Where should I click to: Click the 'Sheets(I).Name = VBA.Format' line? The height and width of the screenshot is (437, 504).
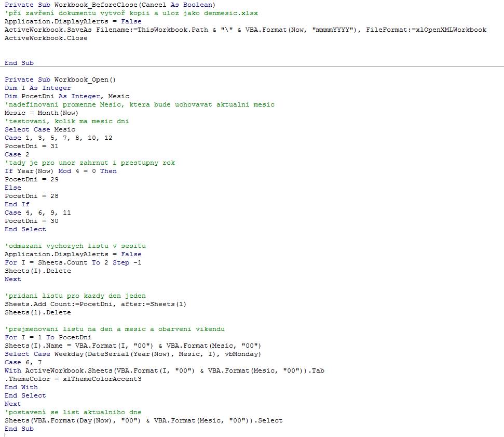[133, 346]
